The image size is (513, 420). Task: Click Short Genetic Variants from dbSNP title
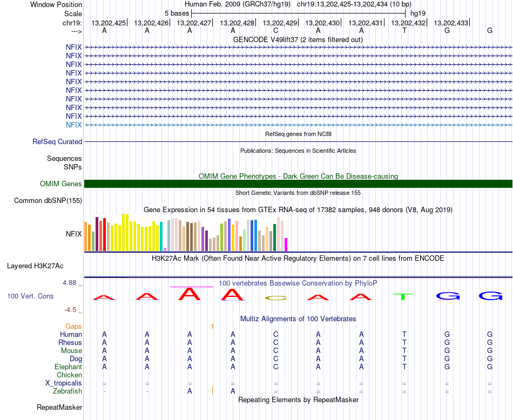(298, 193)
